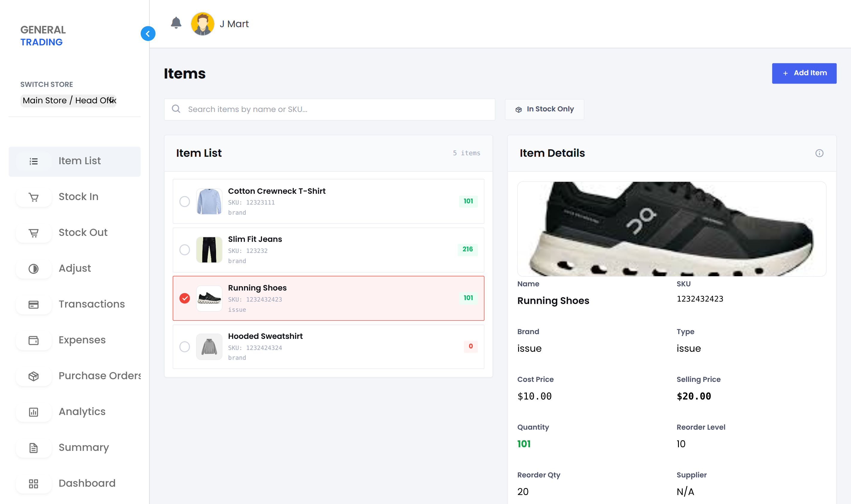Click the Purchase Orders box icon
The width and height of the screenshot is (851, 504).
click(33, 376)
